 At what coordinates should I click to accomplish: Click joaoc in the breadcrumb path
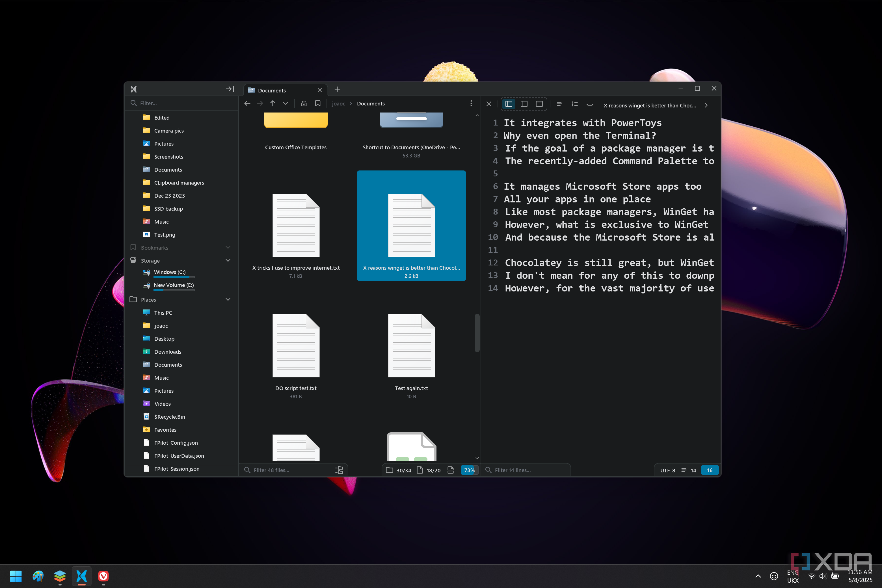tap(338, 103)
